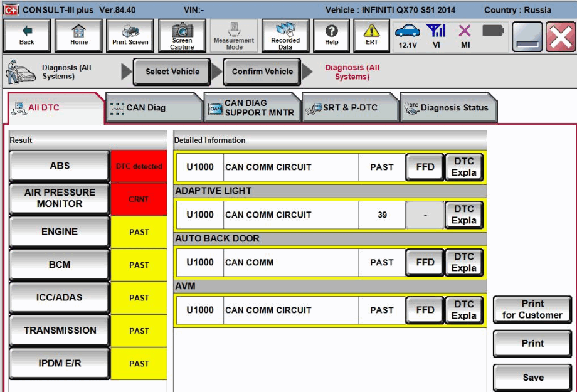This screenshot has height=392, width=577.
Task: Click the U1000 code under AVM
Action: tap(200, 310)
